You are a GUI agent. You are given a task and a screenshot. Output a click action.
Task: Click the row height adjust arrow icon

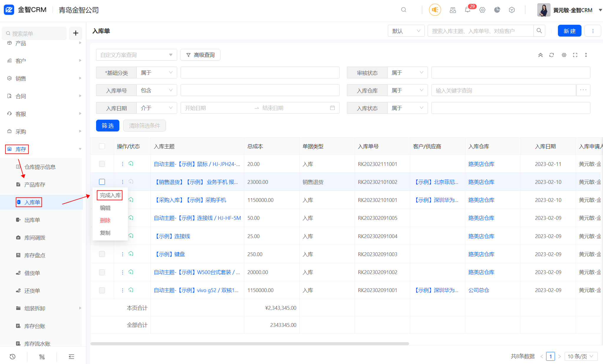pos(586,55)
